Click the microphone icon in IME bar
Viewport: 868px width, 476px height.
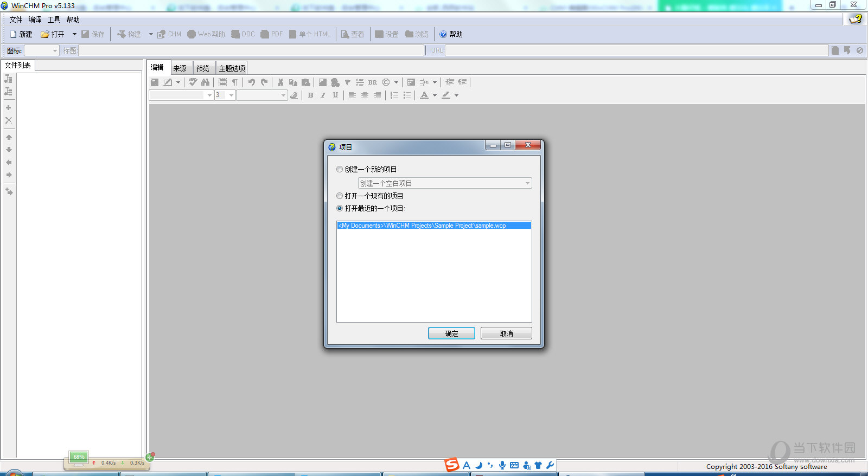point(502,465)
